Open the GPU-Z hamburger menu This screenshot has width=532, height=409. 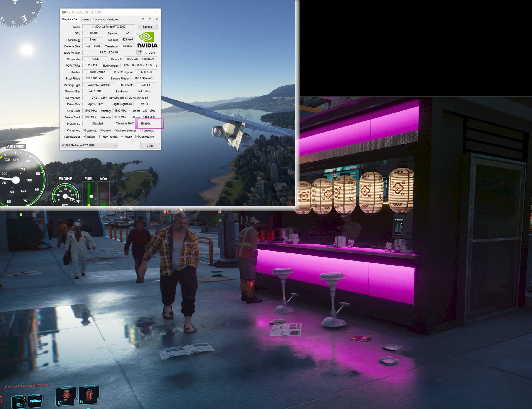[x=157, y=19]
